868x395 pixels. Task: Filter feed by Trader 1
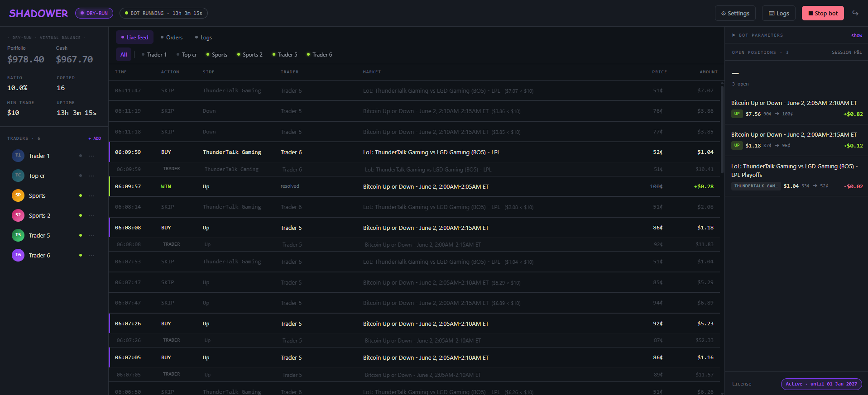coord(154,55)
